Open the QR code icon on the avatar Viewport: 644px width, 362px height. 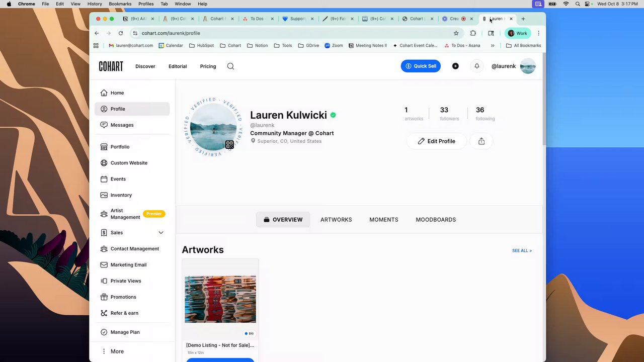point(229,145)
